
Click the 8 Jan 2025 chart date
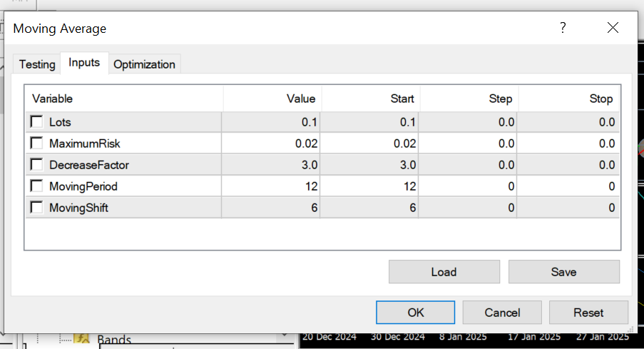pyautogui.click(x=463, y=337)
